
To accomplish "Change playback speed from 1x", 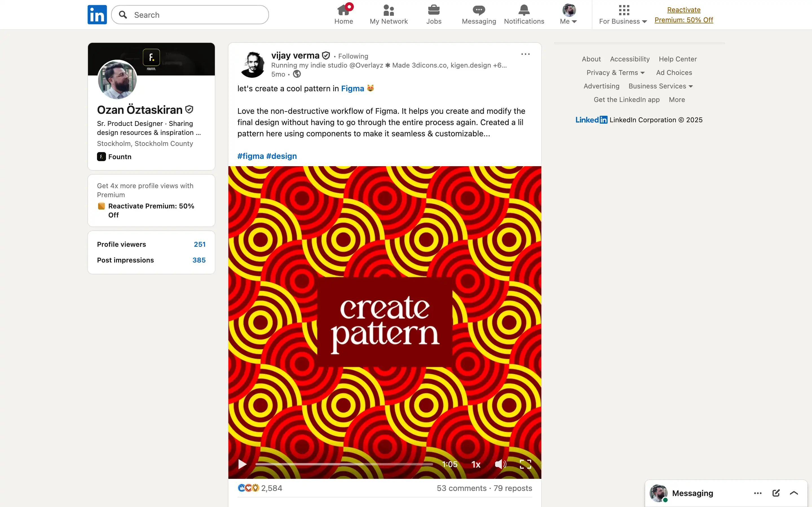I will point(476,464).
